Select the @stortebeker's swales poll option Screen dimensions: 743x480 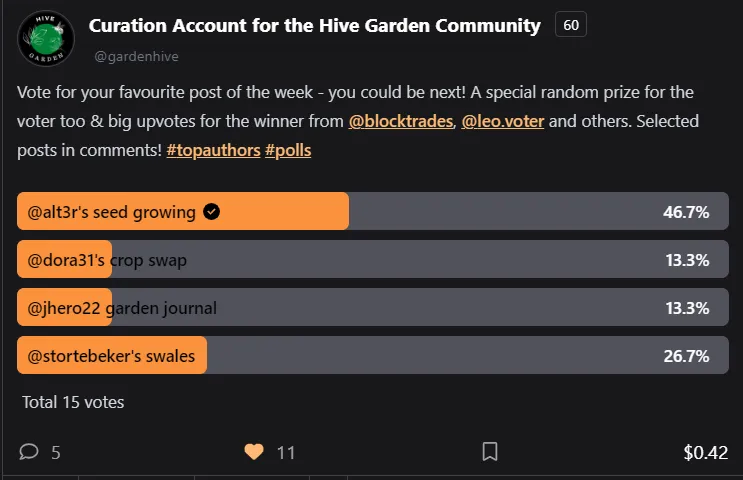[372, 355]
